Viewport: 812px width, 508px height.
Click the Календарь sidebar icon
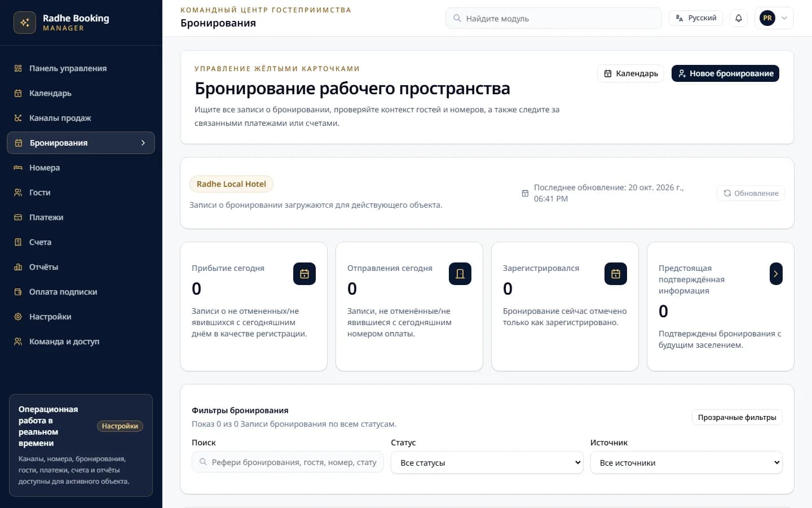coord(18,93)
